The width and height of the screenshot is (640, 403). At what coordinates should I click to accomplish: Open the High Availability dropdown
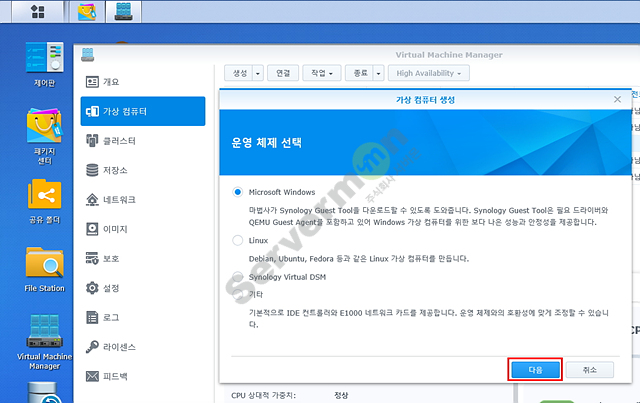click(429, 73)
